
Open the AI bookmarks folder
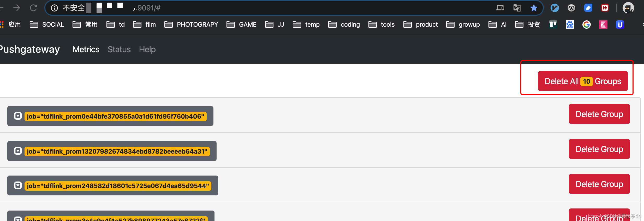pos(497,25)
